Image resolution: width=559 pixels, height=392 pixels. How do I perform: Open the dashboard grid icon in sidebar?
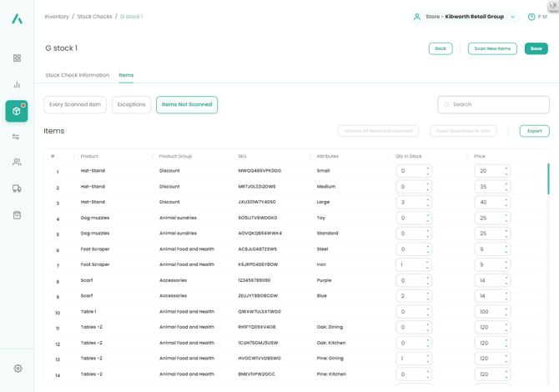tap(17, 58)
